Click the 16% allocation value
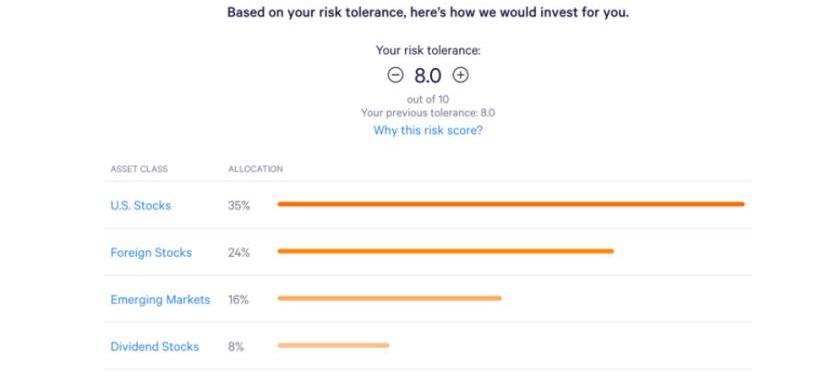The height and width of the screenshot is (384, 831). tap(238, 300)
